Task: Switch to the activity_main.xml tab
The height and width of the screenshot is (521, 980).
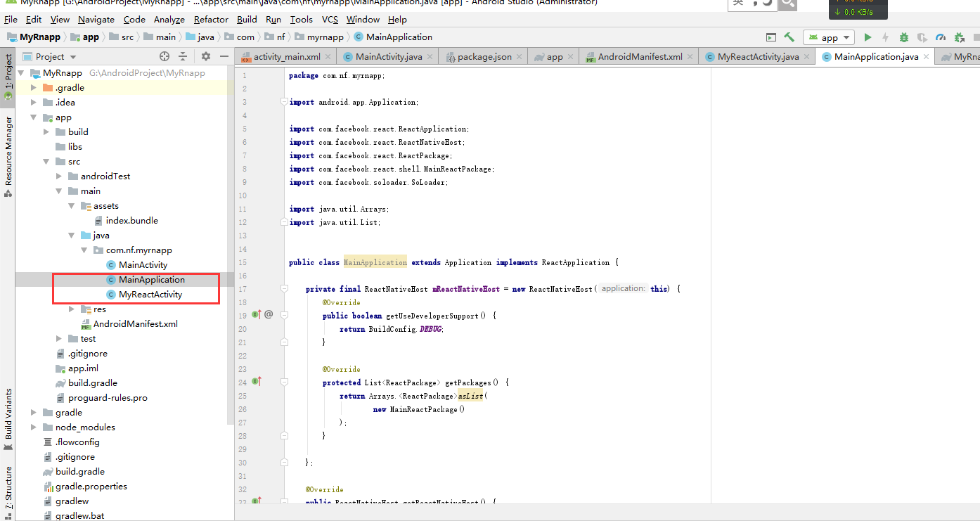Action: pyautogui.click(x=287, y=57)
